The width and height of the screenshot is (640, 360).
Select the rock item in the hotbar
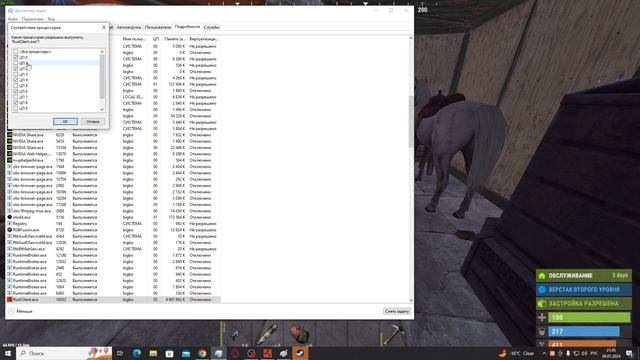coord(300,334)
